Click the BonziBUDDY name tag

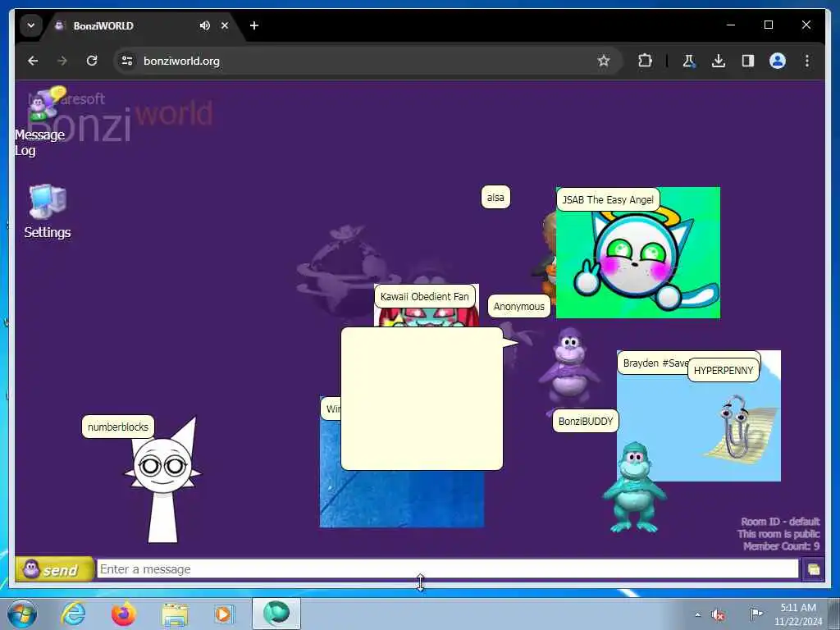(586, 421)
